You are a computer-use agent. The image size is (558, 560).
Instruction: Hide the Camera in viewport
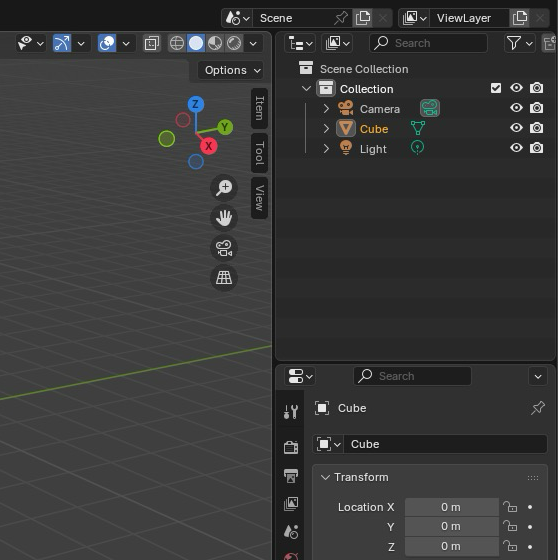coord(516,108)
